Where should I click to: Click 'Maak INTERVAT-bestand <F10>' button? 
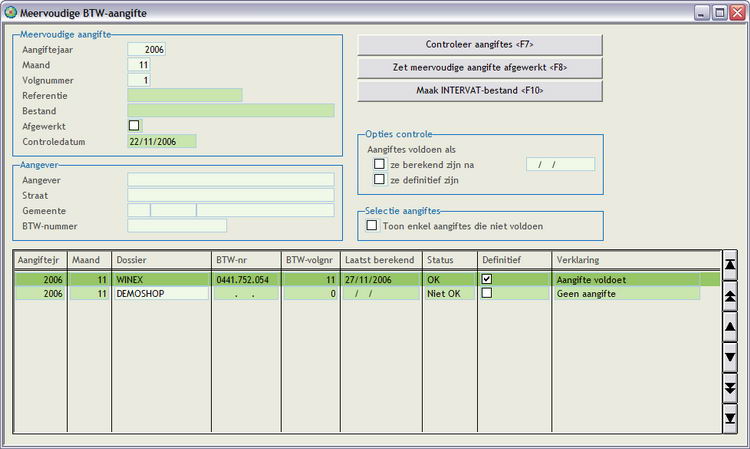tap(480, 90)
